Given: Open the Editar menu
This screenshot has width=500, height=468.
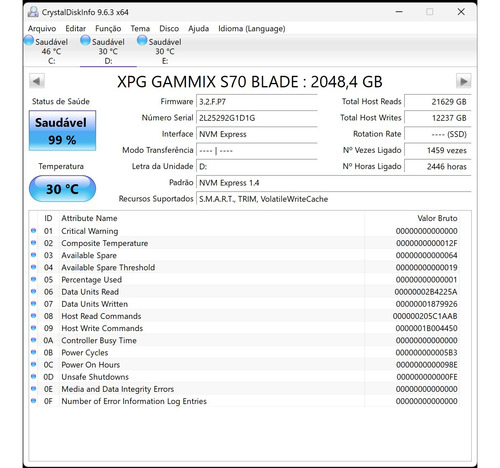Looking at the screenshot, I should pyautogui.click(x=76, y=29).
